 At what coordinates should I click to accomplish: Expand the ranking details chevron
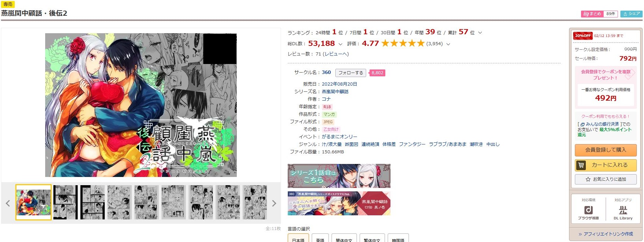pos(480,33)
